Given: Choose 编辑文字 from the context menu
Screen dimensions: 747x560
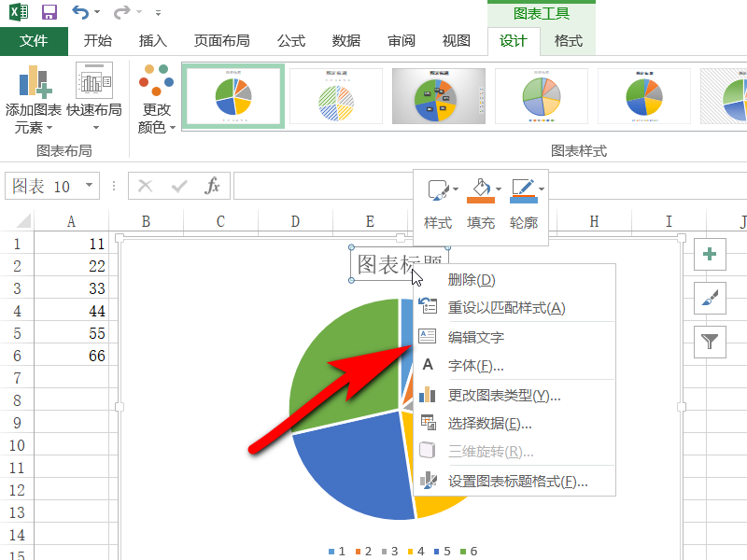Looking at the screenshot, I should (514, 337).
